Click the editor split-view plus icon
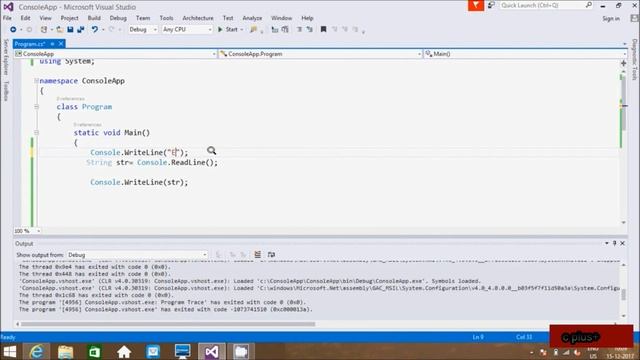640x360 pixels. (623, 63)
